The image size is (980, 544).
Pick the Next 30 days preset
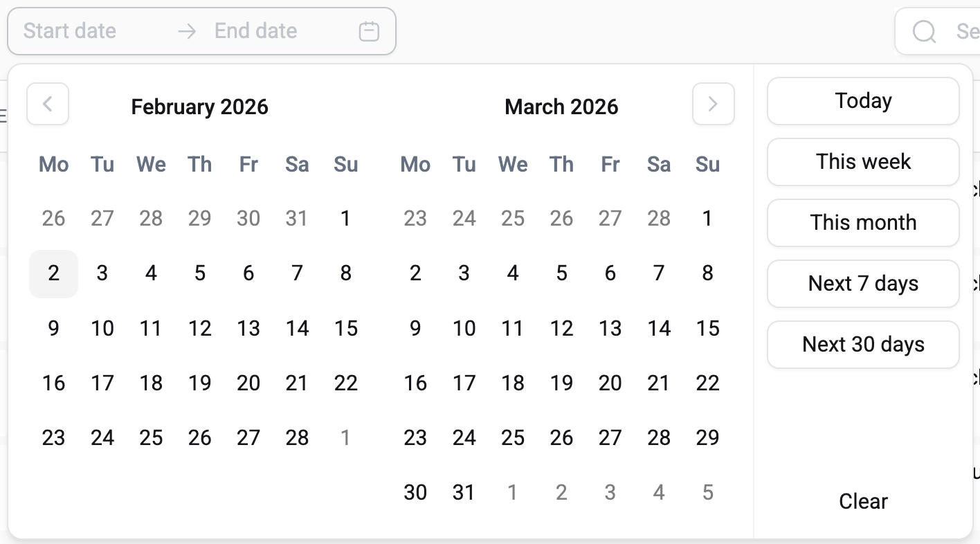pyautogui.click(x=863, y=345)
